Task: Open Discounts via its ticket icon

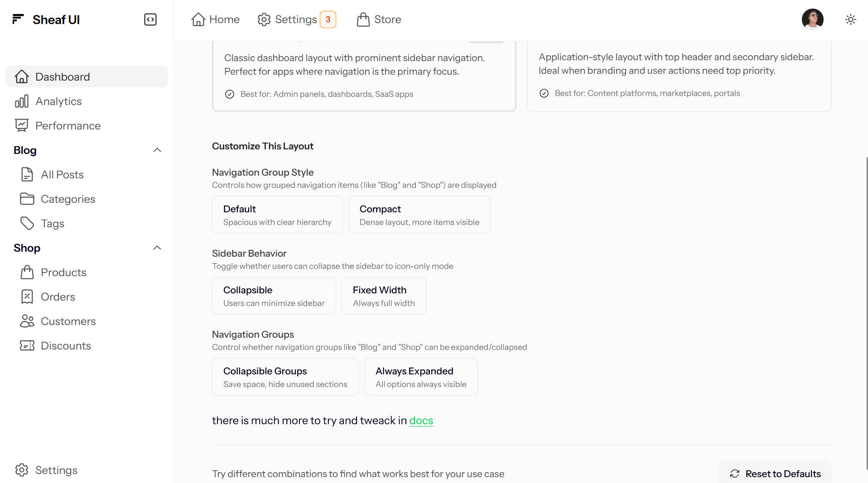Action: (27, 345)
